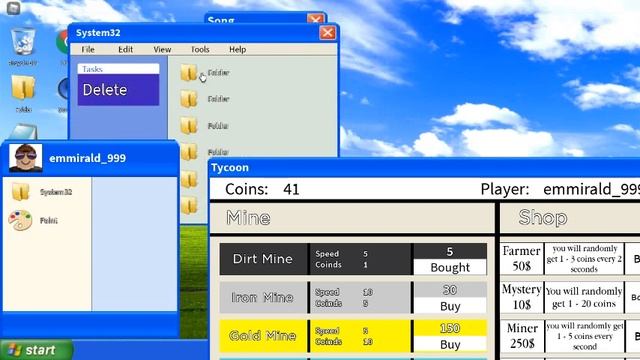Click the Bought button for Dirt Mine

point(450,267)
